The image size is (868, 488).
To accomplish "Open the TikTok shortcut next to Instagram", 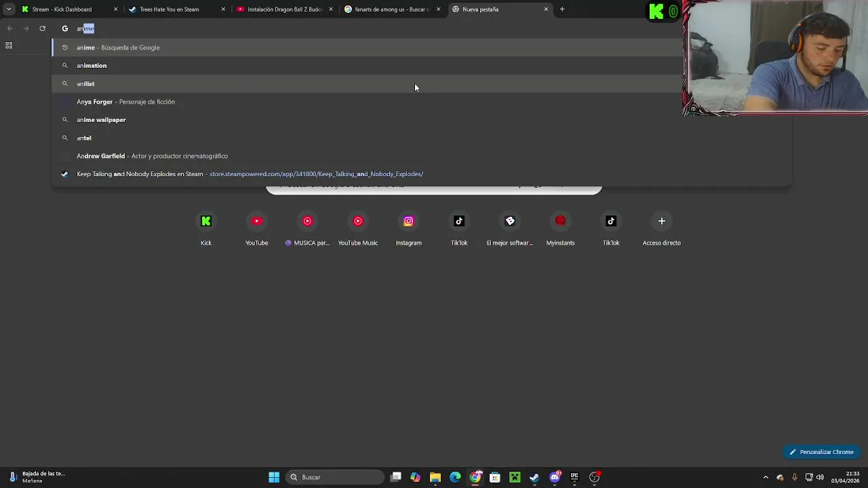I will pos(459,228).
